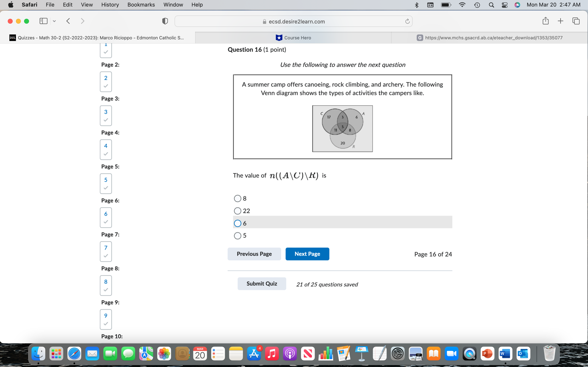Open the Bookmarks menu
Screen dimensions: 588x367
pos(141,5)
